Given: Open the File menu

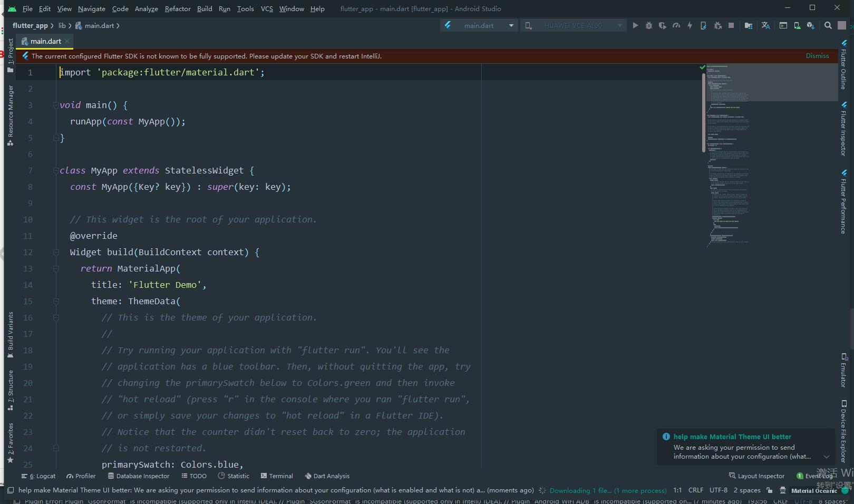Looking at the screenshot, I should (x=27, y=8).
